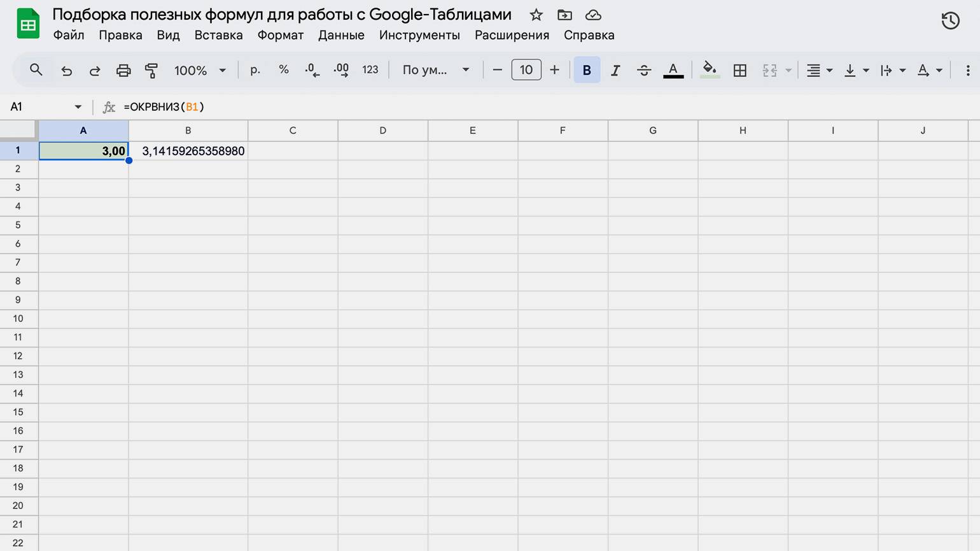Redo the last action
The width and height of the screenshot is (980, 551).
click(95, 71)
